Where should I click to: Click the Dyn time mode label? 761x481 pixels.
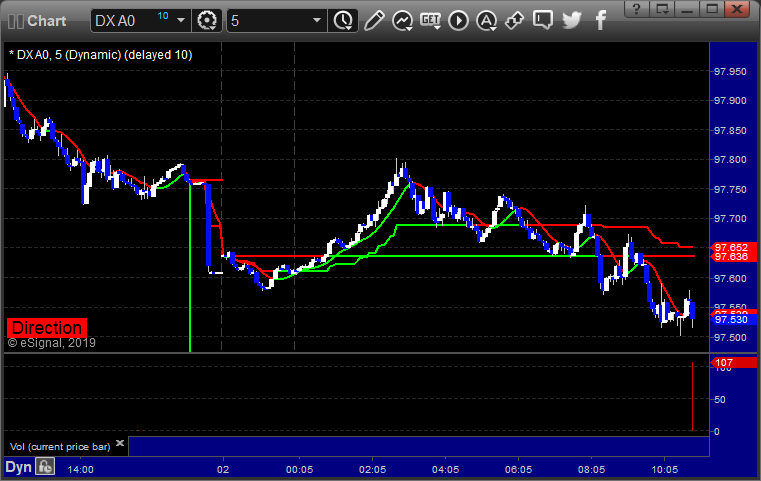pyautogui.click(x=18, y=467)
